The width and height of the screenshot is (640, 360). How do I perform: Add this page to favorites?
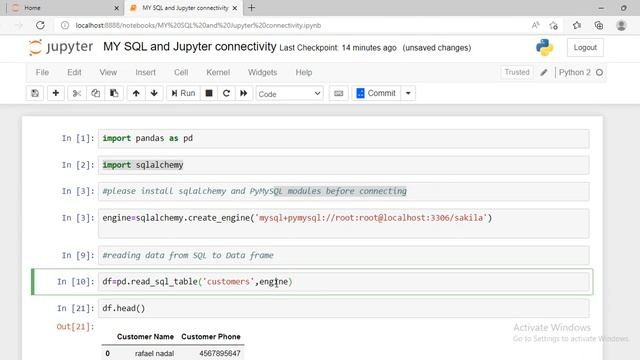click(553, 25)
